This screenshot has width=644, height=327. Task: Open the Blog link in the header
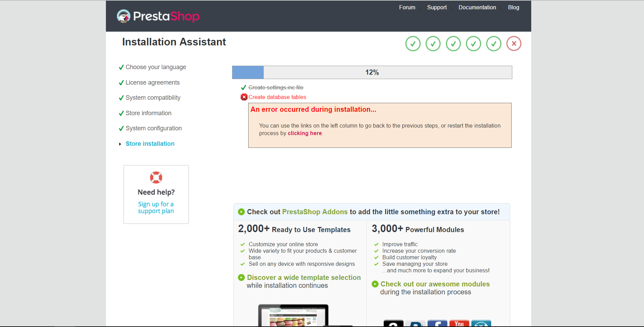514,7
